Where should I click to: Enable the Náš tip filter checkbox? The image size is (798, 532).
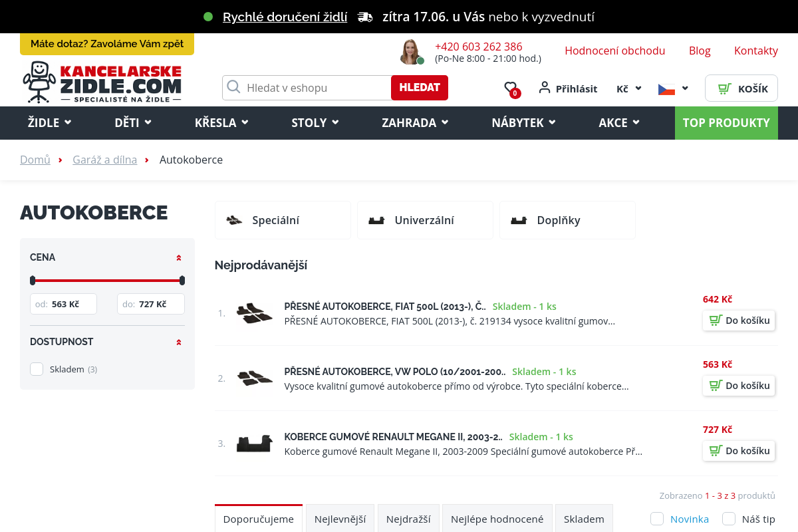pyautogui.click(x=729, y=519)
